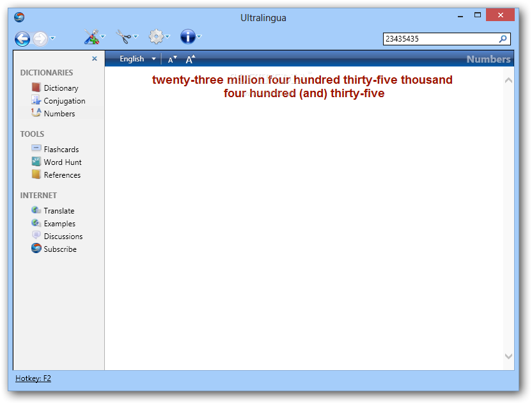Click the scissors edit icon
532x404 pixels.
[x=124, y=36]
